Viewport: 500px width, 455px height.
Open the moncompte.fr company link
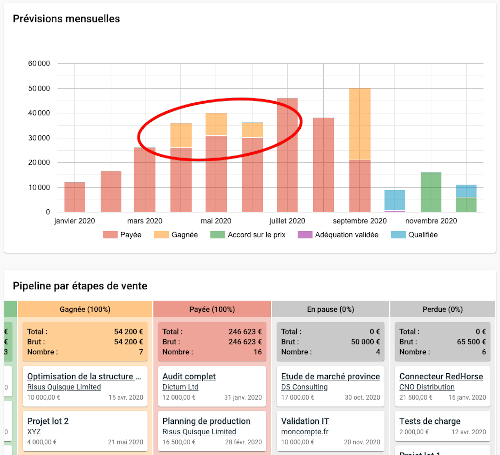[305, 432]
